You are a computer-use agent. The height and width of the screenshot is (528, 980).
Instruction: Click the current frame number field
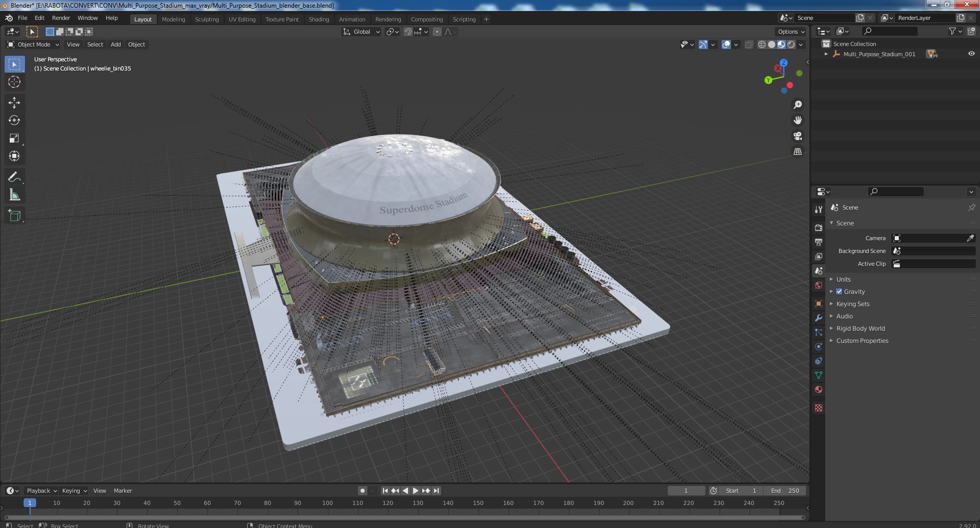pos(686,491)
